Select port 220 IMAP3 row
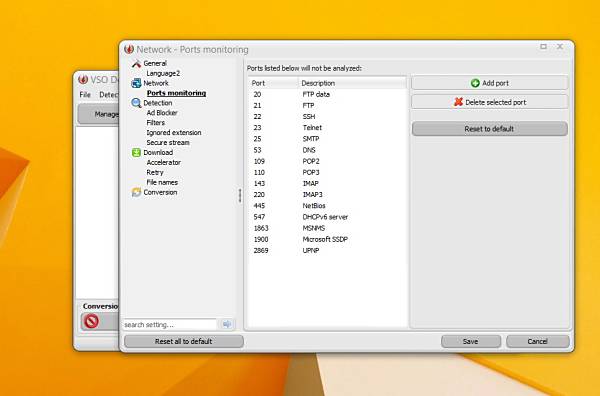The image size is (600, 396). click(327, 195)
